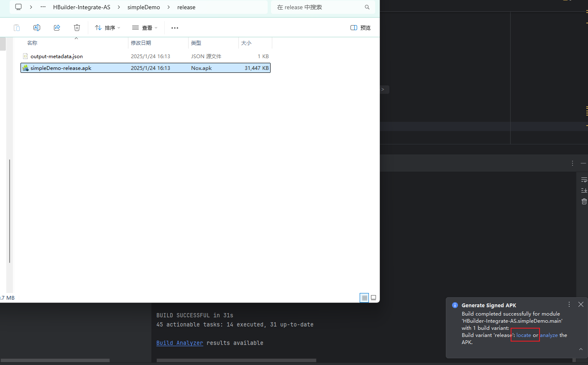Click the paste icon in Explorer toolbar

click(x=17, y=28)
